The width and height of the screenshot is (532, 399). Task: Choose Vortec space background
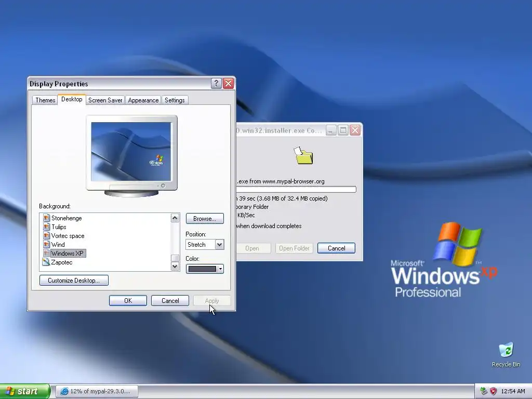pyautogui.click(x=68, y=236)
